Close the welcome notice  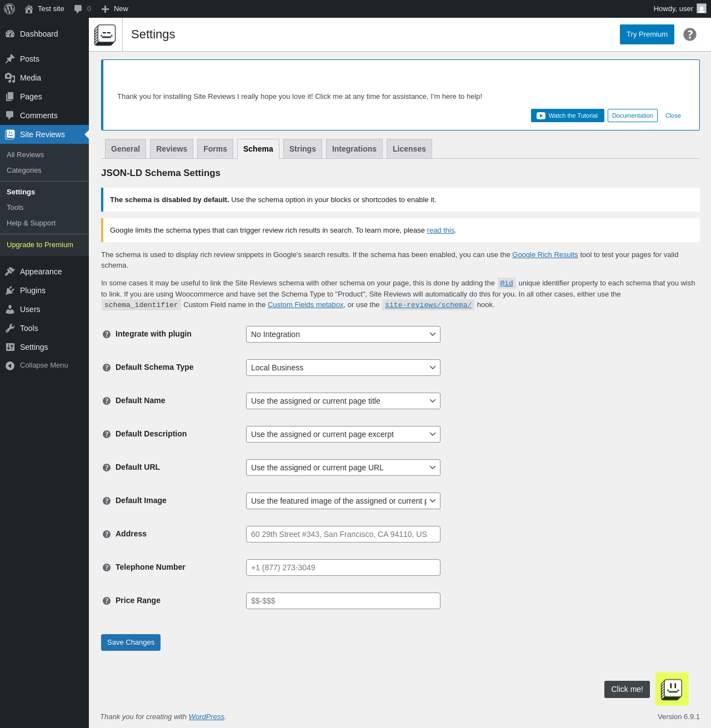[x=673, y=116]
